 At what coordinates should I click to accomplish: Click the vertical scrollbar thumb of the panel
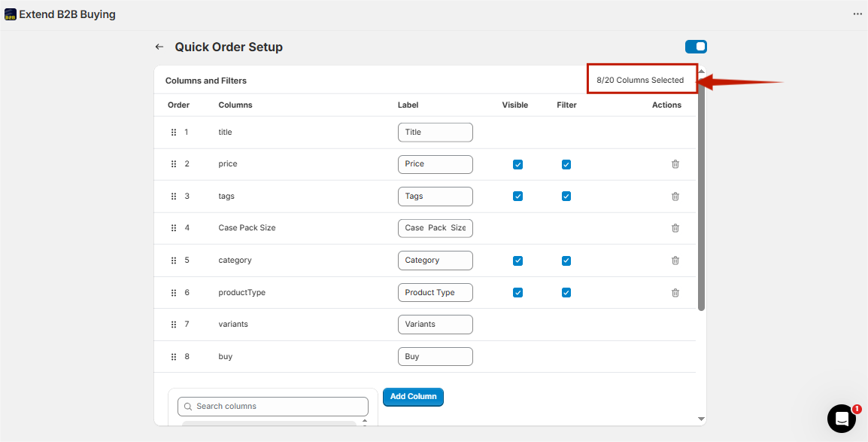click(x=701, y=193)
